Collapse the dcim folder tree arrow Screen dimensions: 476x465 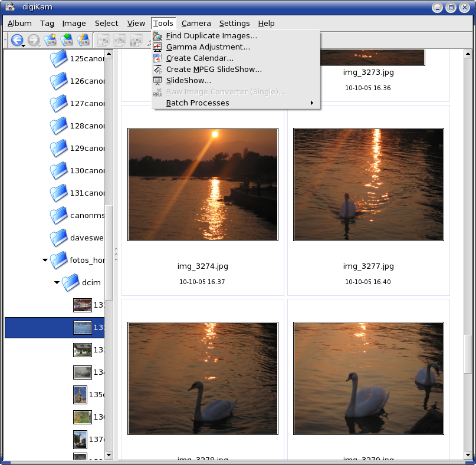57,282
